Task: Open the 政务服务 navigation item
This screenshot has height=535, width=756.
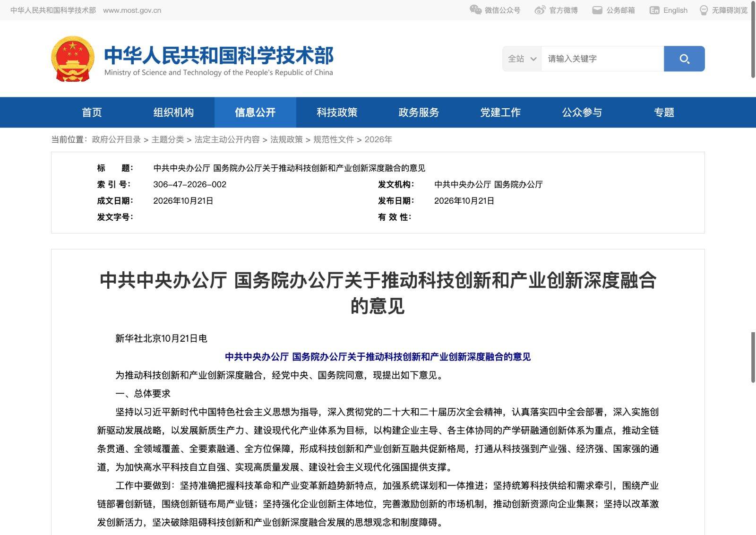Action: pyautogui.click(x=419, y=112)
